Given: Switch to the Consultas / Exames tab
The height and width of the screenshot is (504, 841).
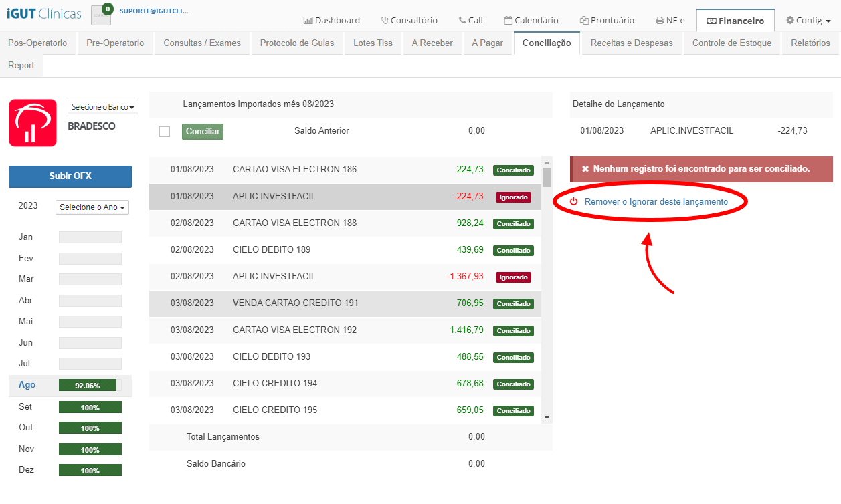Looking at the screenshot, I should (x=202, y=43).
